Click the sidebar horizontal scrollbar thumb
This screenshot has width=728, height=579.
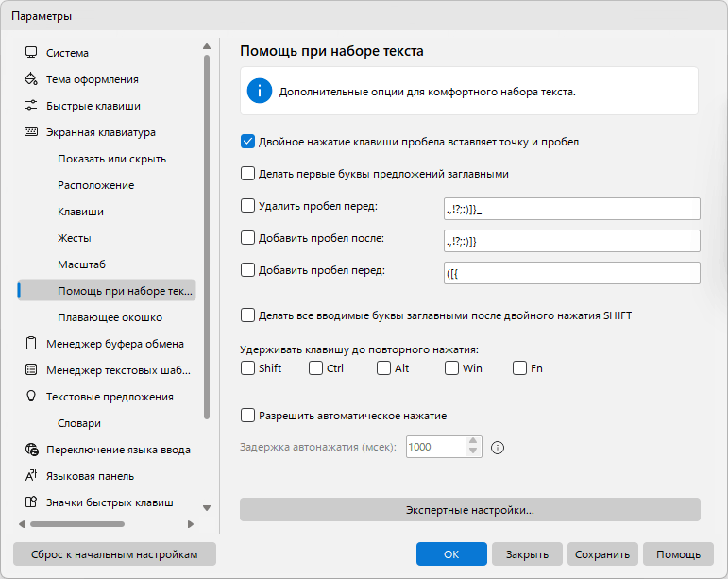tap(77, 524)
